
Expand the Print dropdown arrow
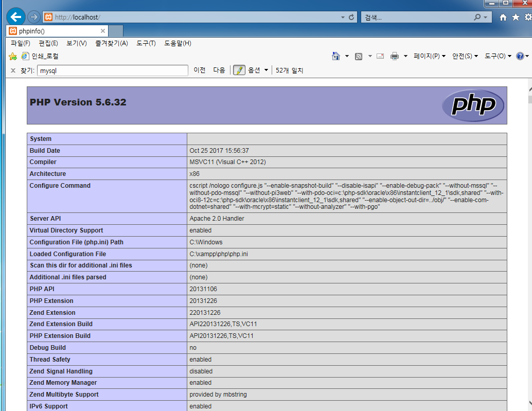(405, 56)
